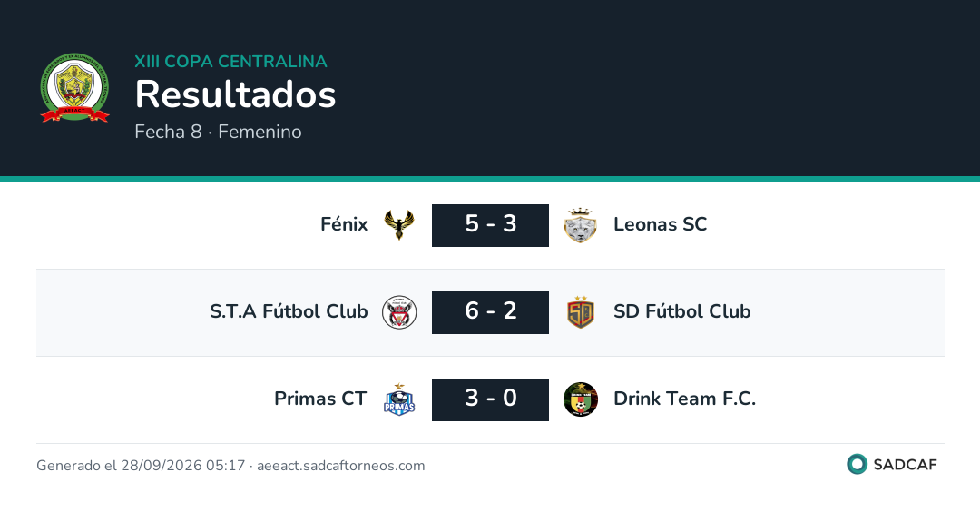Viewport: 980px width, 512px height.
Task: Click the Drink Team F.C. round badge
Action: (580, 399)
